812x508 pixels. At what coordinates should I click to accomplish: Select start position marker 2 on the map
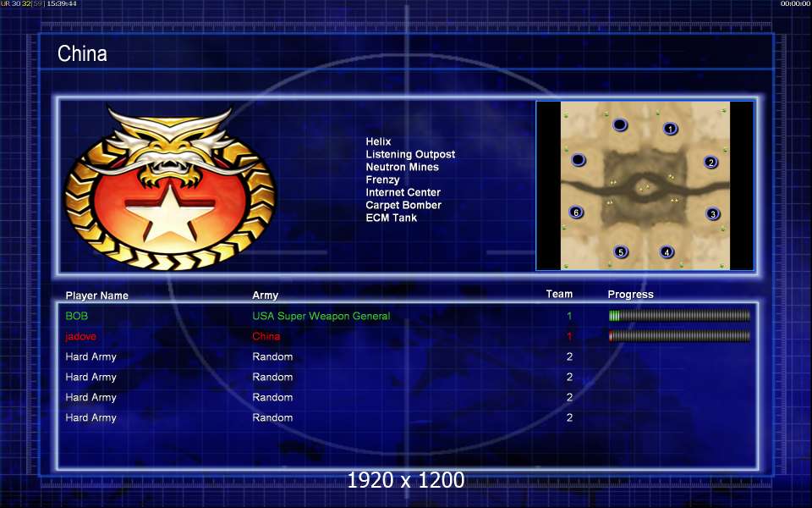tap(711, 163)
